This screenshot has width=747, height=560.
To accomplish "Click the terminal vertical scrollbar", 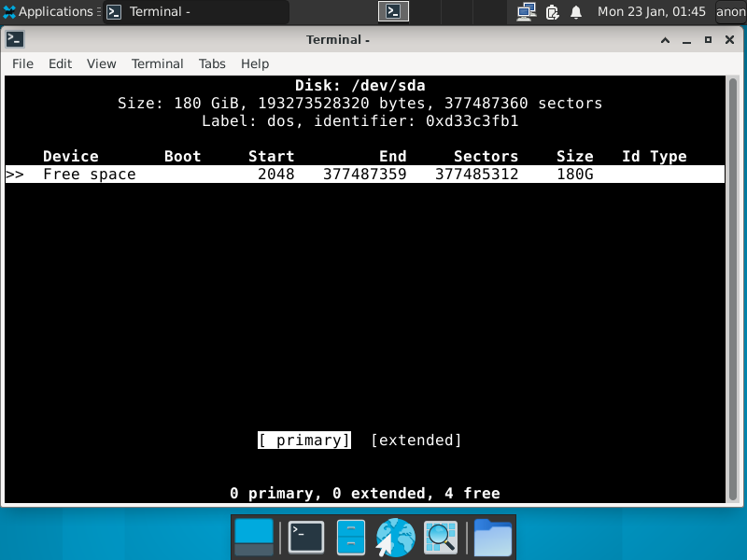I will (x=733, y=289).
